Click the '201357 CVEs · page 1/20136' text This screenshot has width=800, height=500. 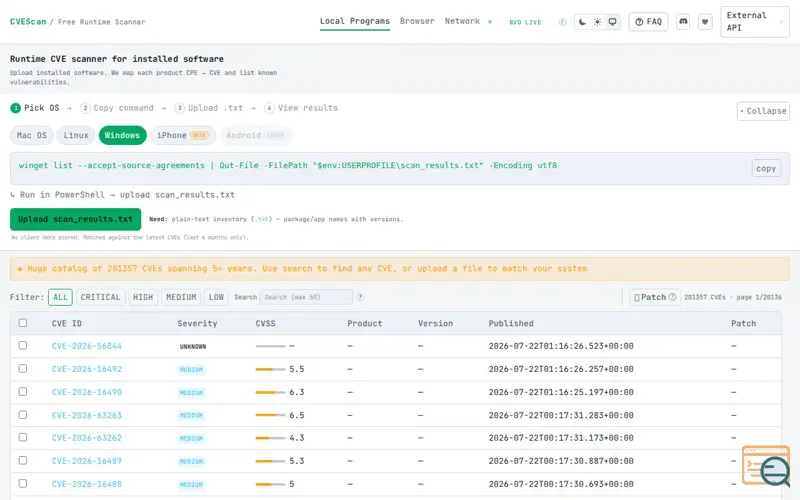[733, 297]
